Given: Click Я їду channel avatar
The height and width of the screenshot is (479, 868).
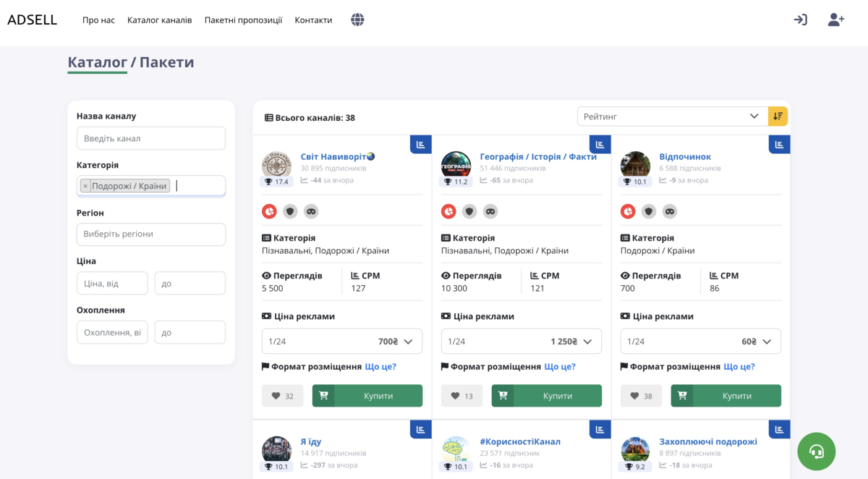Looking at the screenshot, I should point(276,450).
